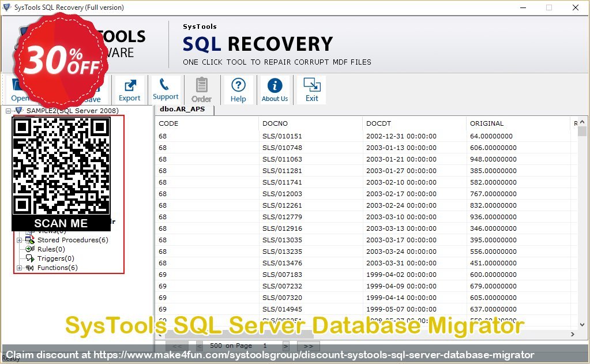Click the Stored Procedures tree icon
The width and height of the screenshot is (590, 364).
30,240
